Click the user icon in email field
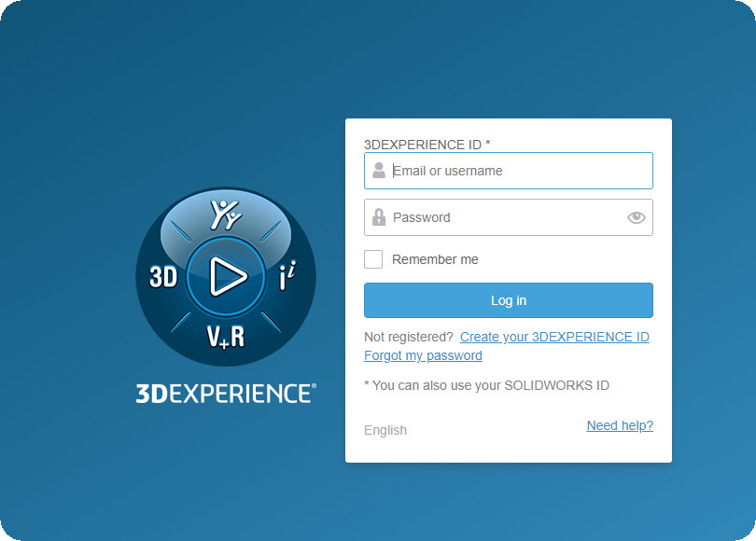The width and height of the screenshot is (756, 541). 379,171
